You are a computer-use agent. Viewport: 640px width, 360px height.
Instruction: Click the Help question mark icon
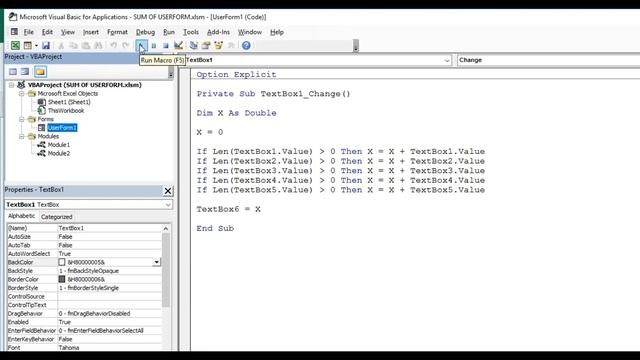[x=246, y=45]
